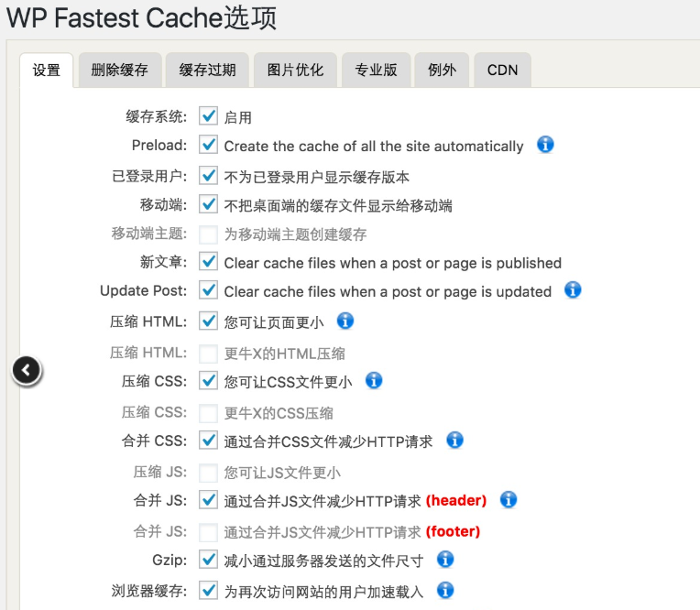Image resolution: width=700 pixels, height=610 pixels.
Task: Collapse sidebar with round black arrow button
Action: (27, 370)
